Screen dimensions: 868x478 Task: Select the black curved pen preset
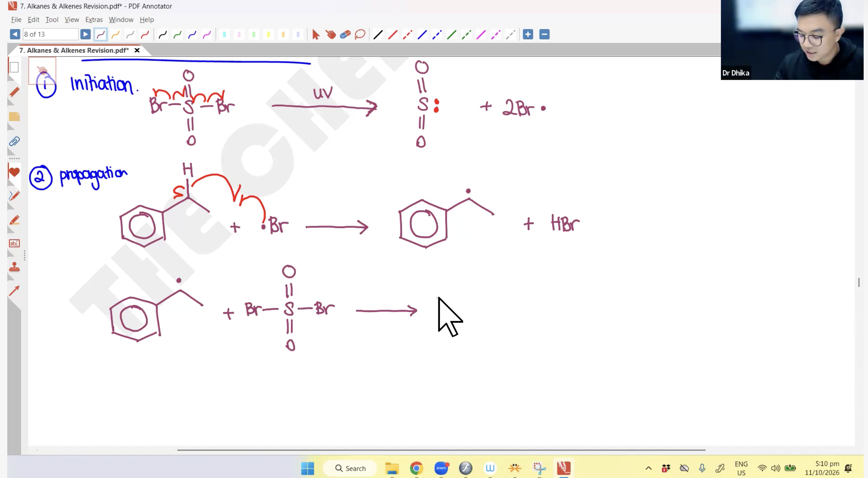tap(163, 35)
